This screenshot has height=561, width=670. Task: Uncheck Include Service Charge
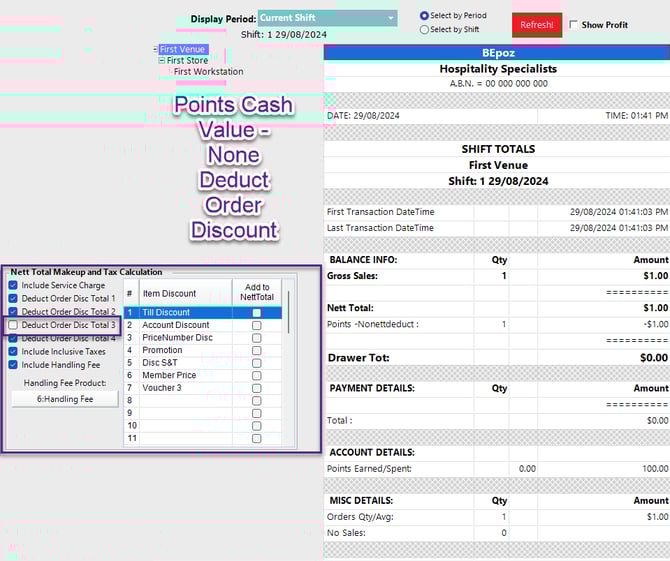pyautogui.click(x=13, y=286)
